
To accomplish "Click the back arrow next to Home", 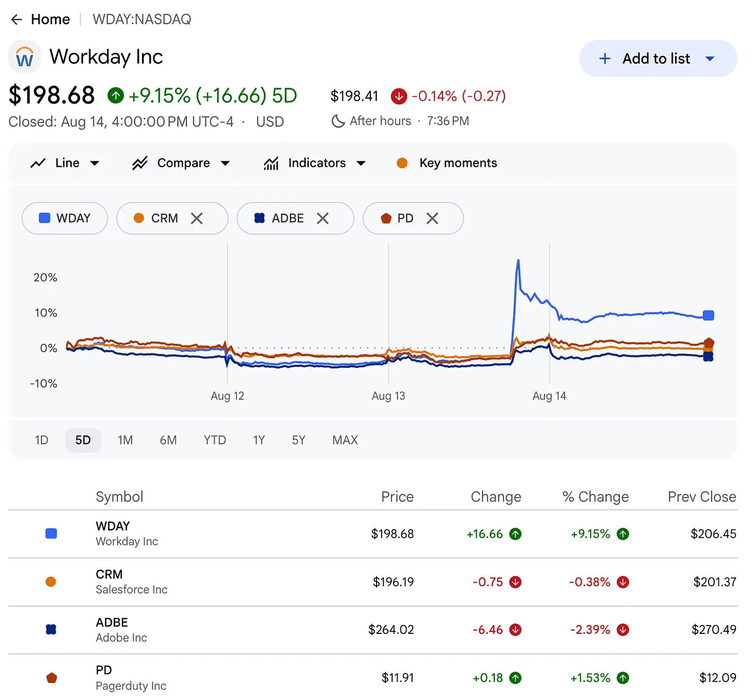I will tap(17, 20).
